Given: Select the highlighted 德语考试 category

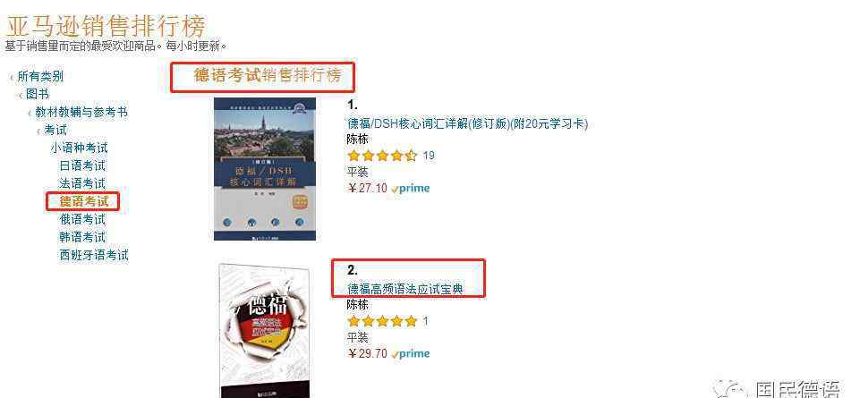Looking at the screenshot, I should click(84, 201).
